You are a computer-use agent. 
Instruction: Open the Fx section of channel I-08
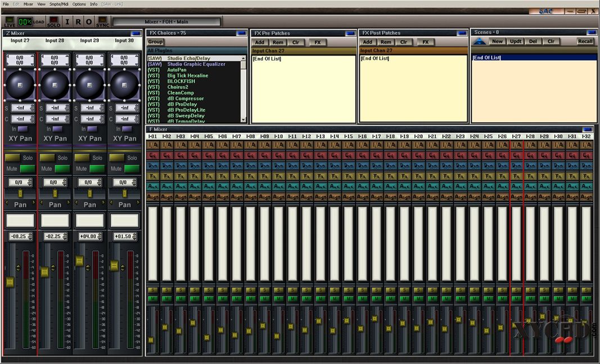click(x=251, y=176)
